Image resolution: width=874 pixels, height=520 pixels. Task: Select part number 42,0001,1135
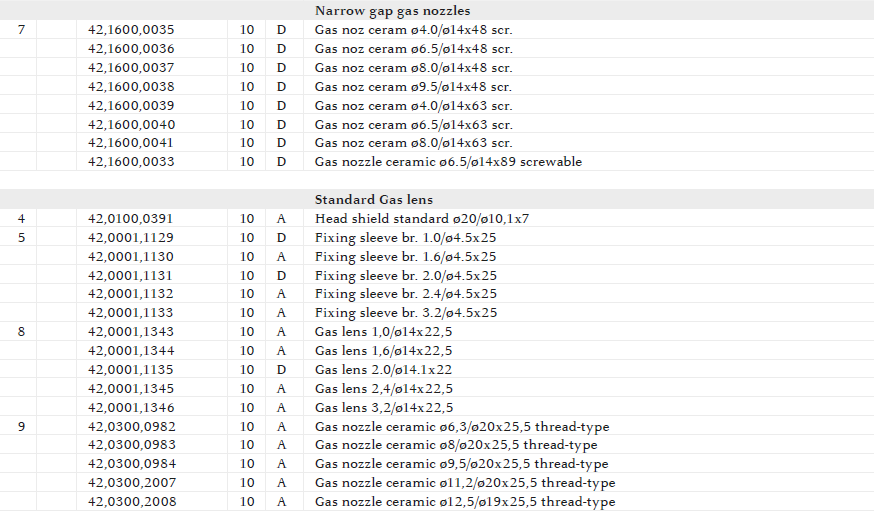coord(131,370)
